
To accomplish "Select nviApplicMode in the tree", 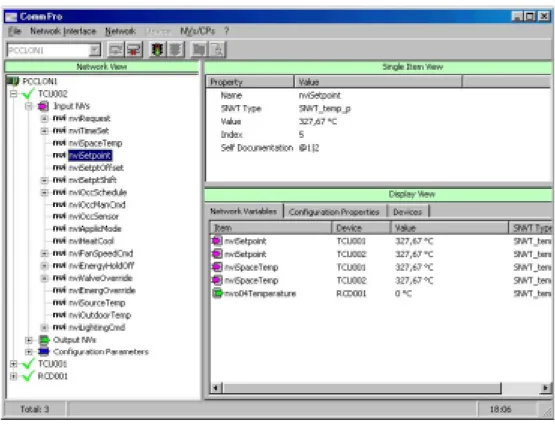I will coord(95,229).
